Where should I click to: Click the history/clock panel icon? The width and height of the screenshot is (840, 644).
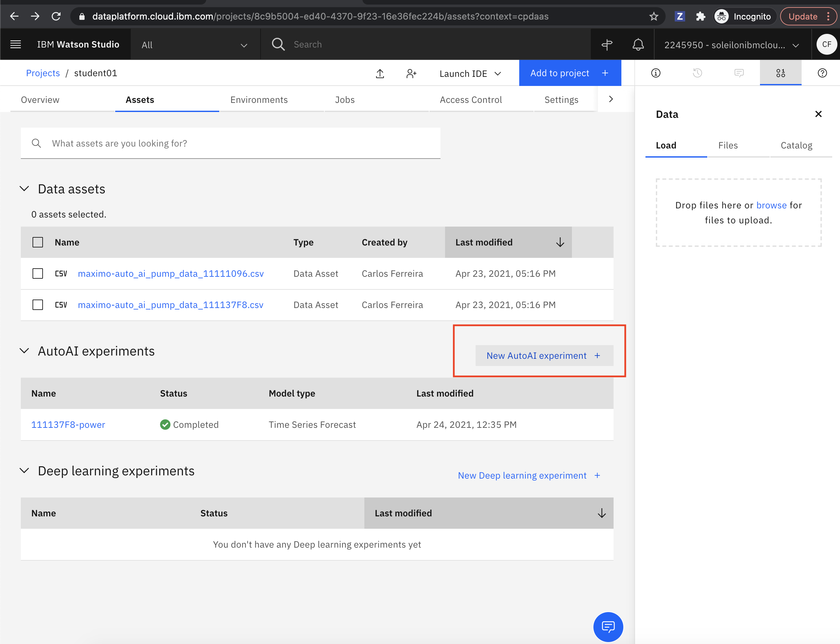tap(697, 73)
